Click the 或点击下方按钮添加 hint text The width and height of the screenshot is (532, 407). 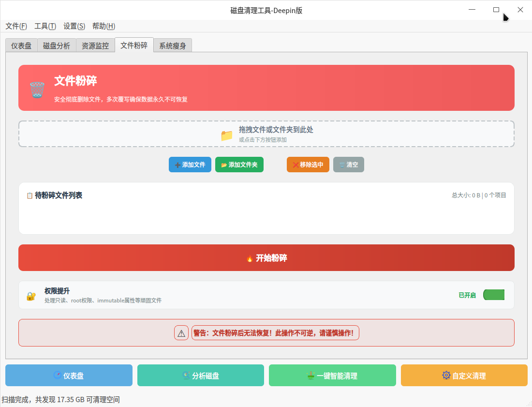pyautogui.click(x=263, y=140)
